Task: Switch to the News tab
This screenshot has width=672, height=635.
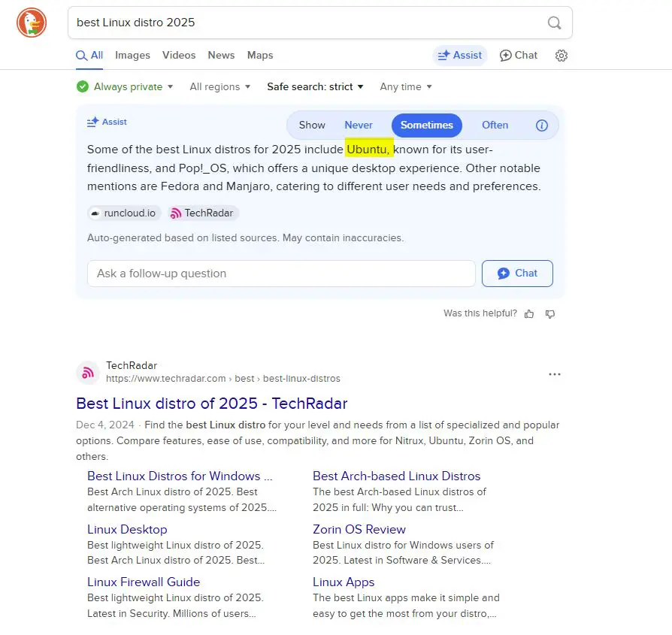Action: point(221,56)
